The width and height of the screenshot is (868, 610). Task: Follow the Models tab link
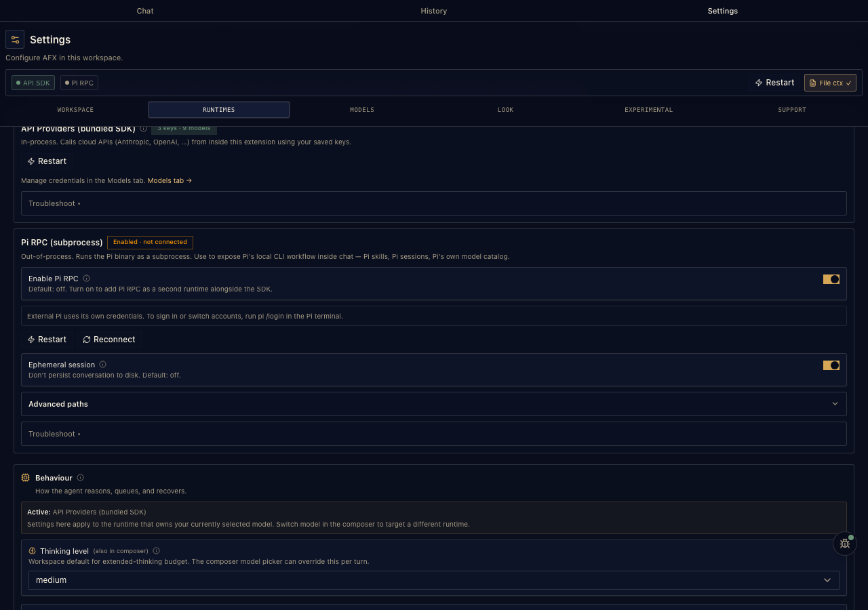170,181
